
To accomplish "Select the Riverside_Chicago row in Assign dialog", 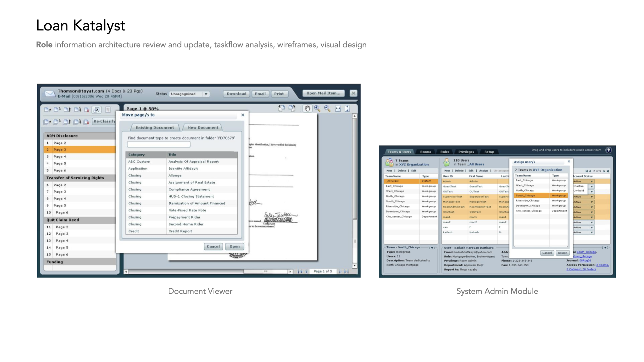I will click(528, 200).
